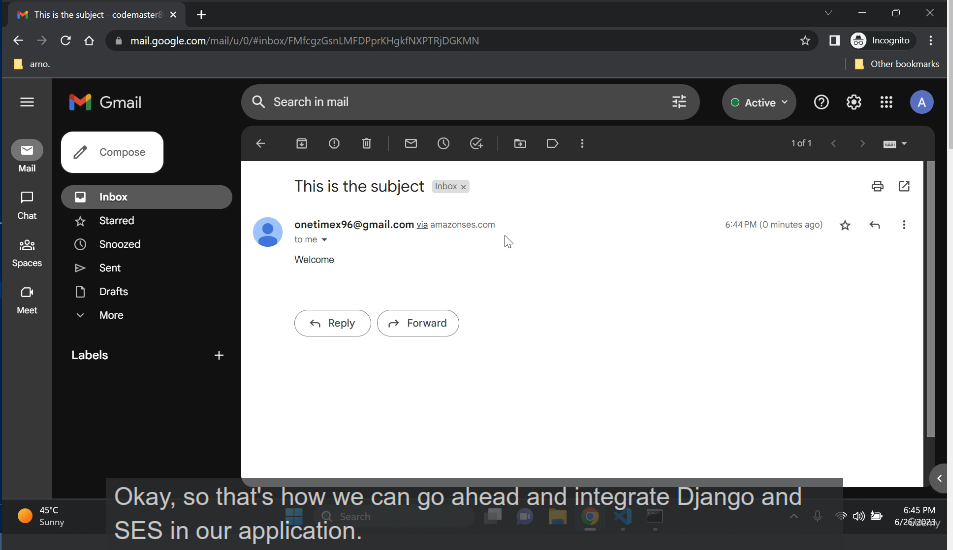Open Other bookmarks folder
Viewport: 953px width, 550px height.
897,64
